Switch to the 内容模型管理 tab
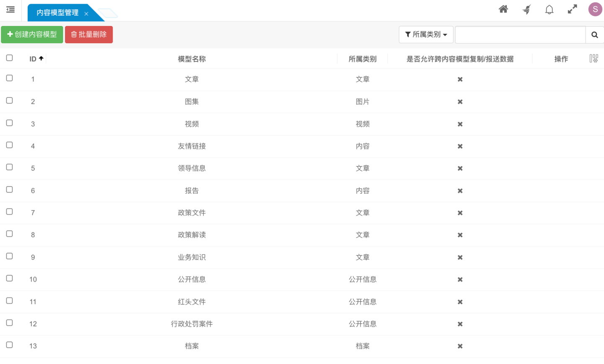The width and height of the screenshot is (604, 364). pos(57,13)
